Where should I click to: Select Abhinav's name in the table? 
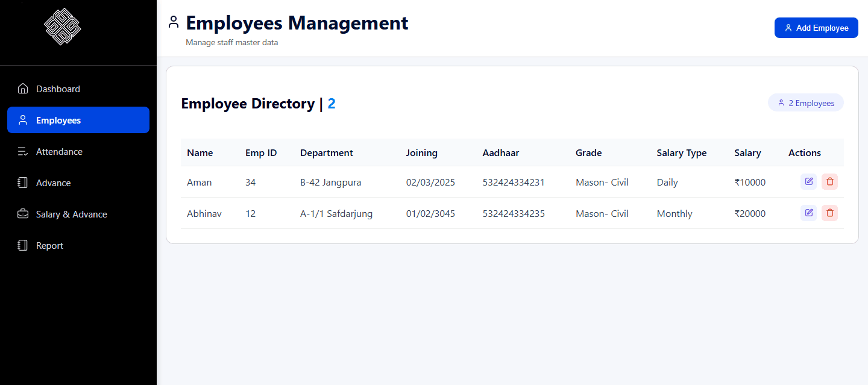[x=204, y=213]
